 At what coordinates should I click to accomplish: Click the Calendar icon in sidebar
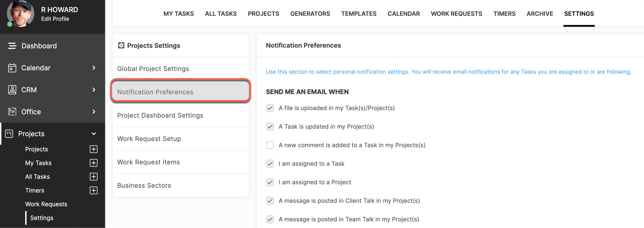[12, 68]
